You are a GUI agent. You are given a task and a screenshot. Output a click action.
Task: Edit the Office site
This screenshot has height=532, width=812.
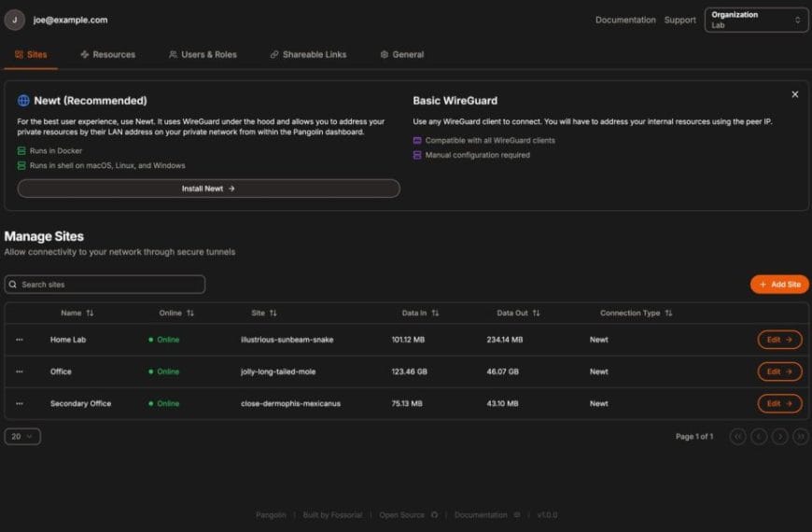779,371
